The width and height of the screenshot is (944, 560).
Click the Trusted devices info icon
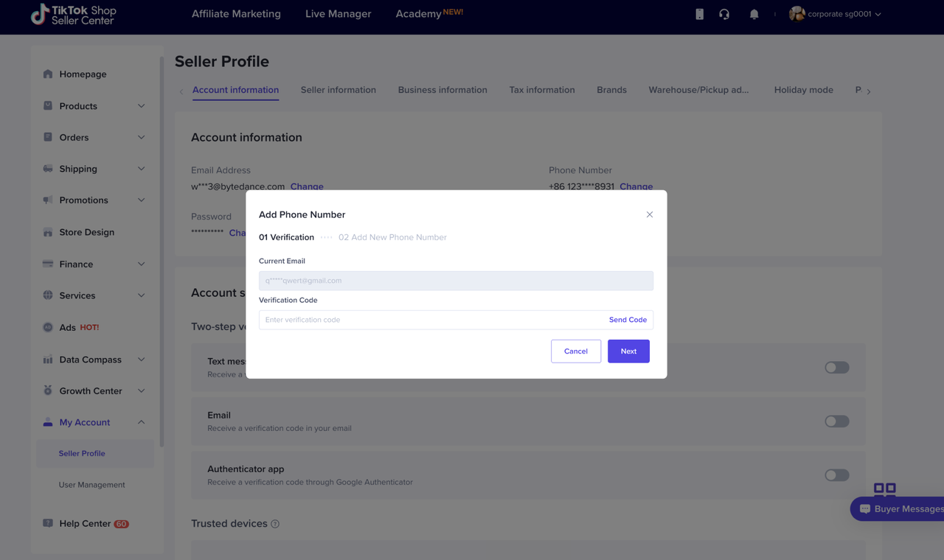pyautogui.click(x=275, y=524)
